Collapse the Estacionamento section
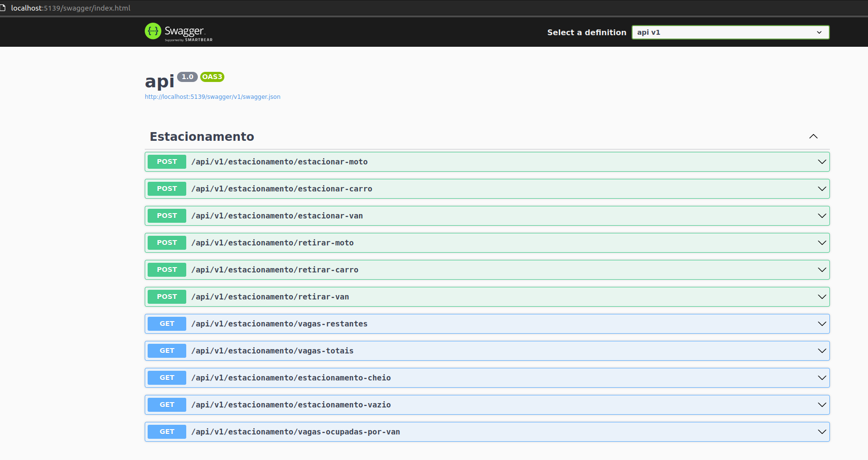 [813, 136]
